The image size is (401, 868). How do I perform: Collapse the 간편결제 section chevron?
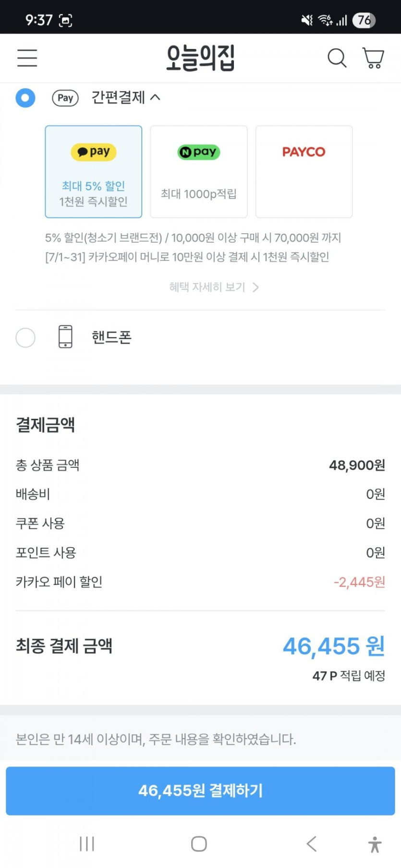tap(155, 97)
